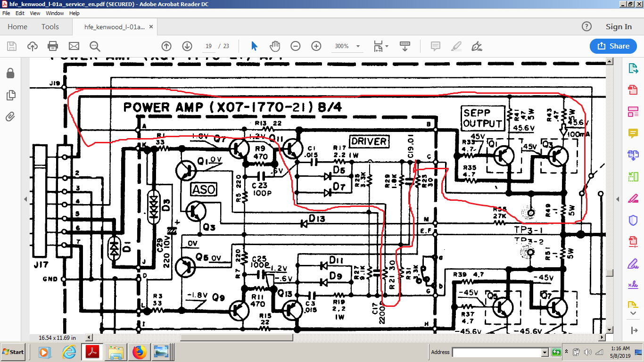
Task: Switch to the Tools tab
Action: tap(50, 27)
